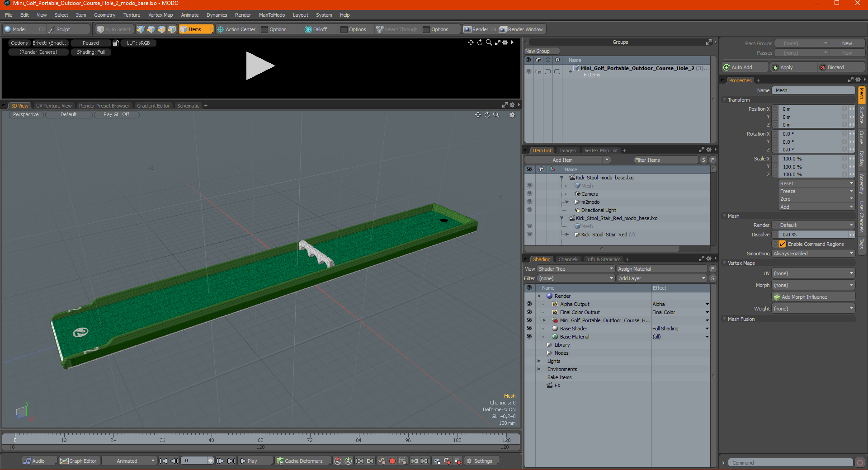Screen dimensions: 868x470
Task: Activate the Items selection mode
Action: pyautogui.click(x=196, y=29)
